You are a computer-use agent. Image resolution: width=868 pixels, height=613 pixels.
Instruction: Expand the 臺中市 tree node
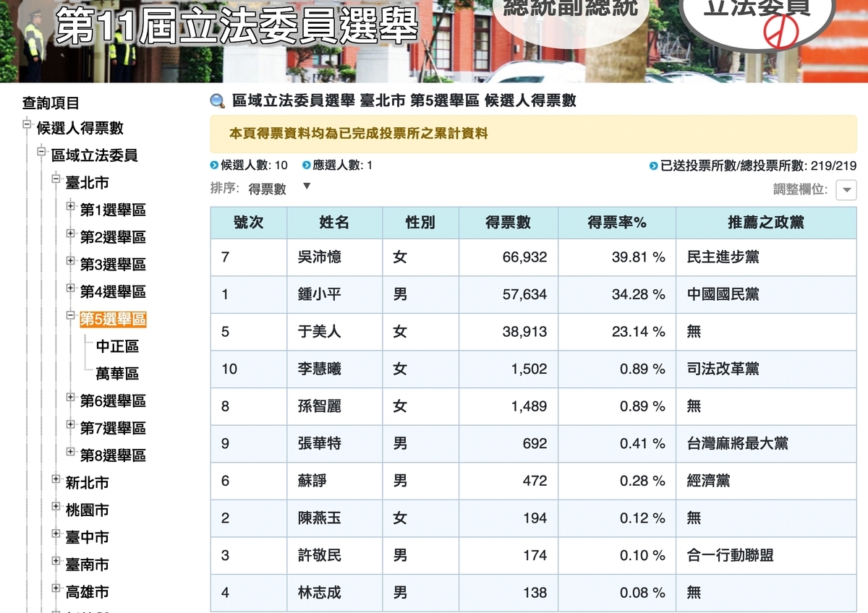56,534
